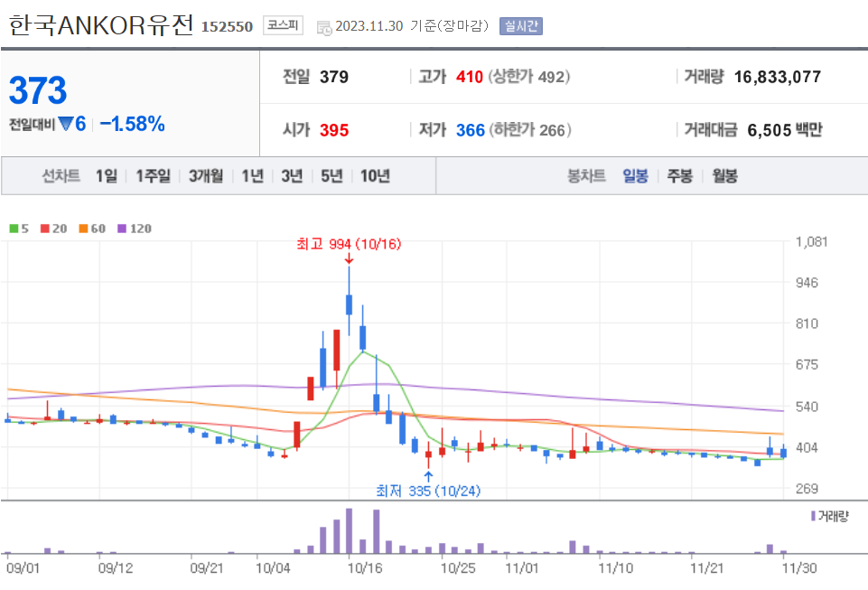Image resolution: width=868 pixels, height=590 pixels.
Task: Switch to the 월봉 monthly candle chart
Action: [724, 176]
